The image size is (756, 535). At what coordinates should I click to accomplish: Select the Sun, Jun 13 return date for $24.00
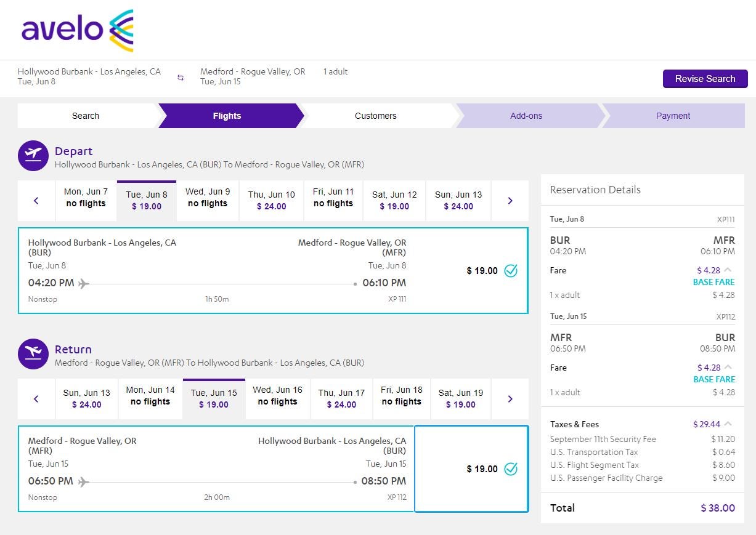pos(86,399)
